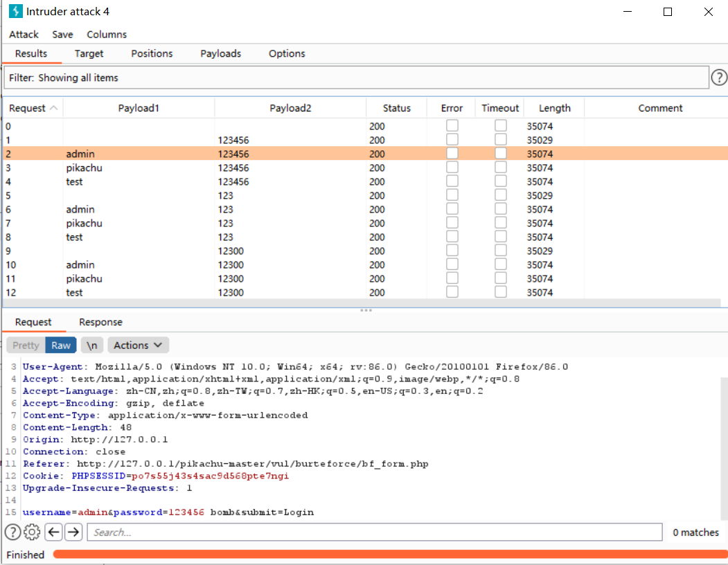Tick the Timeout checkbox for request 0

coord(501,126)
